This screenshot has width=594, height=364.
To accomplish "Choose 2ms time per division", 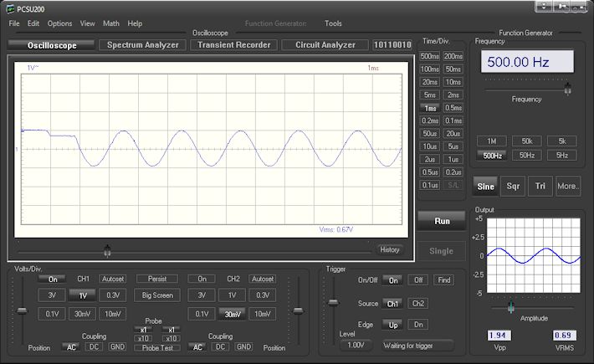I will (x=453, y=95).
